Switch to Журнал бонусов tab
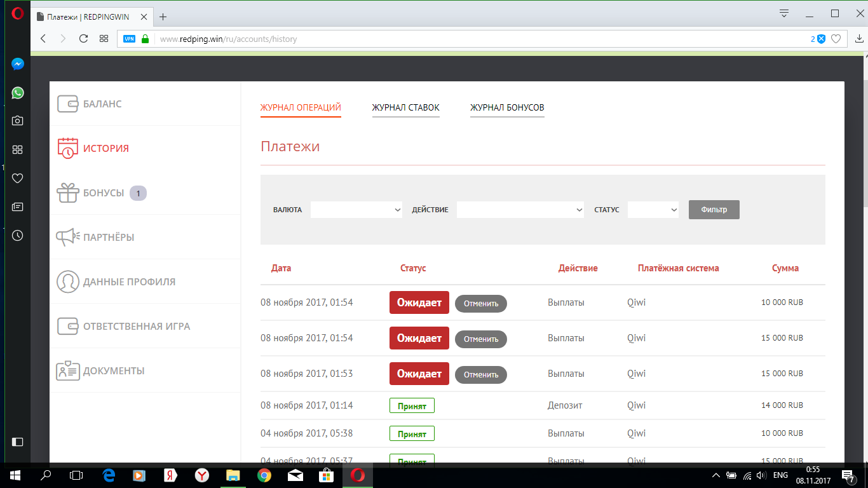The image size is (868, 488). [x=507, y=107]
